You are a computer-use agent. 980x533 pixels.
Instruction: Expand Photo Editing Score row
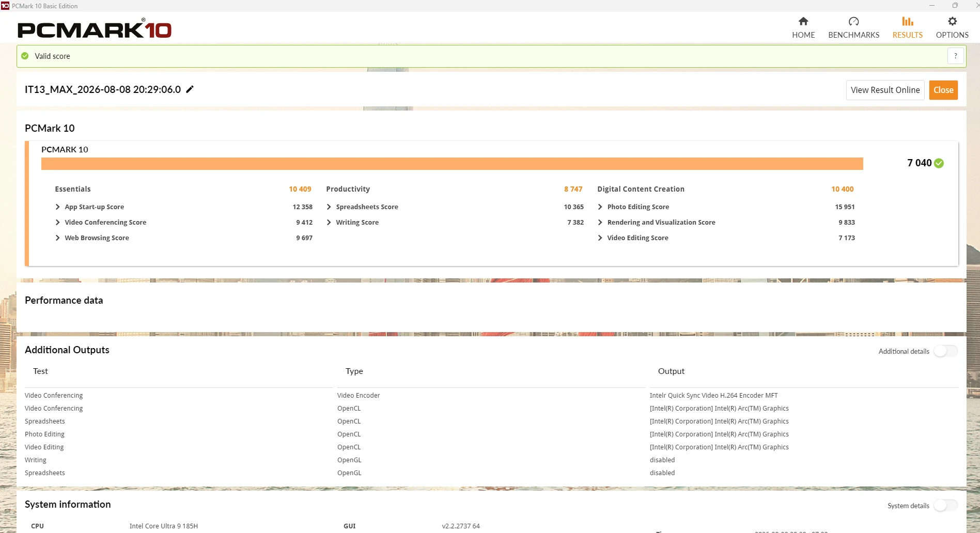coord(600,207)
